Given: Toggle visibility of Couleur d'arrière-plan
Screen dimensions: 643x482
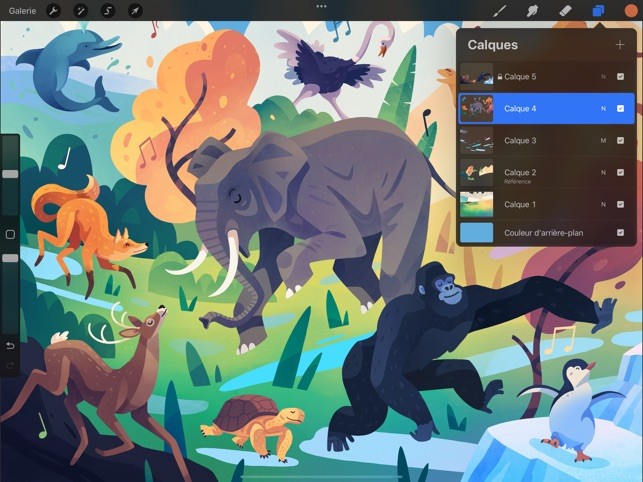Looking at the screenshot, I should [620, 233].
